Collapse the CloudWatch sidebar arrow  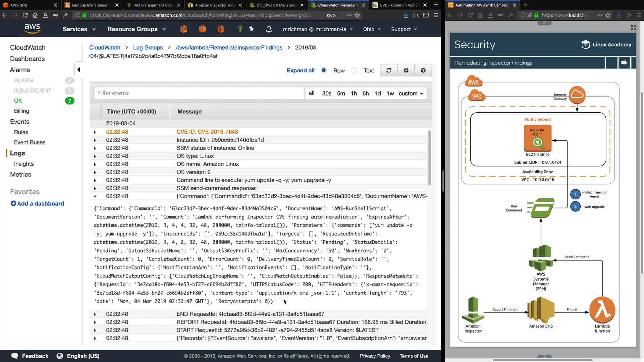tap(78, 70)
